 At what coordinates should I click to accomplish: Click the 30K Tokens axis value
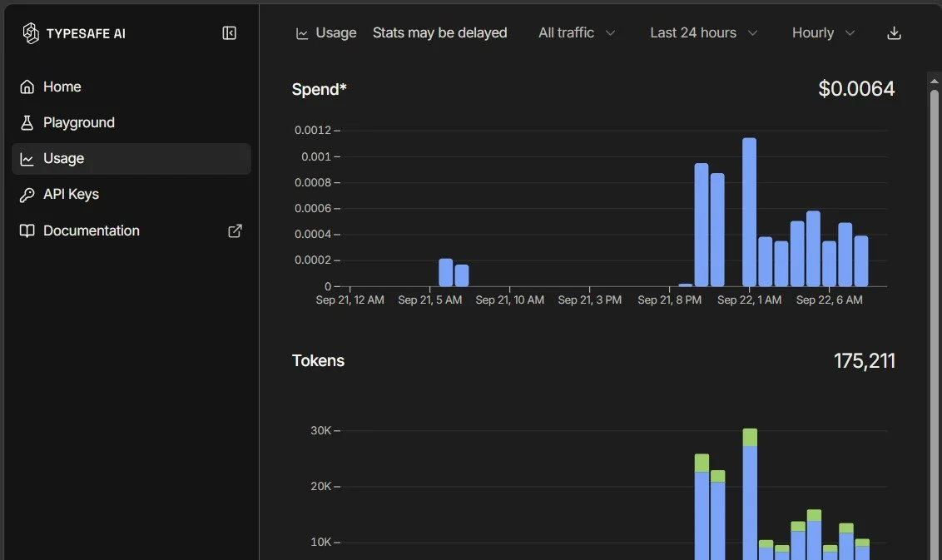(x=321, y=430)
